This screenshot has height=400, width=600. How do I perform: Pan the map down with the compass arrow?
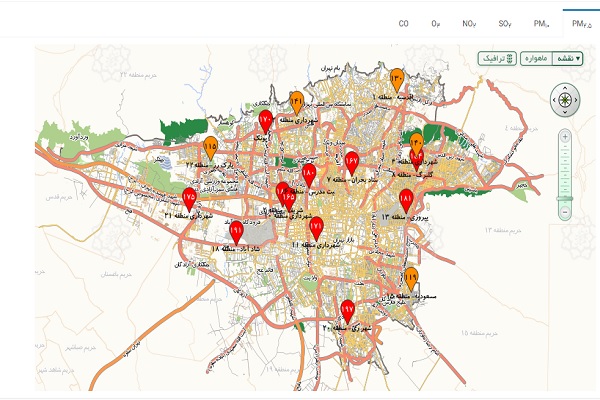[565, 112]
